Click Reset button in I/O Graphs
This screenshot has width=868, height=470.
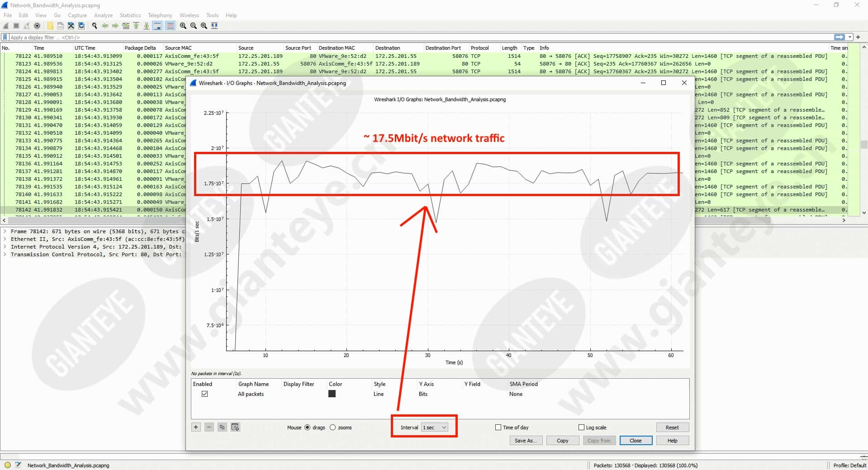(x=672, y=428)
